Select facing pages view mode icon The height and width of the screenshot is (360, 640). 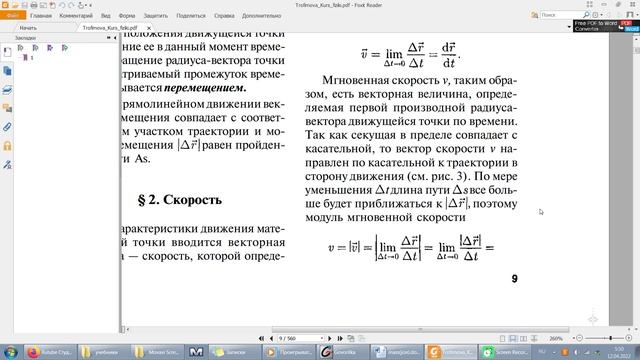523,338
